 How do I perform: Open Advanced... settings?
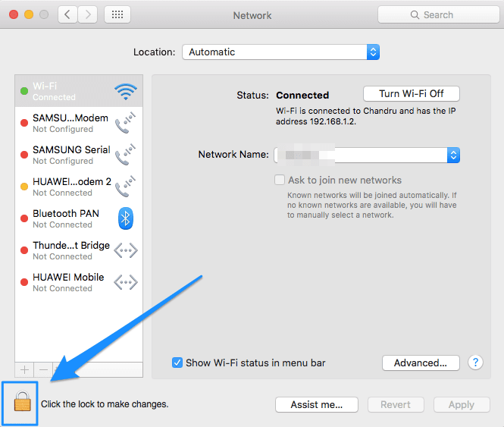pyautogui.click(x=421, y=363)
